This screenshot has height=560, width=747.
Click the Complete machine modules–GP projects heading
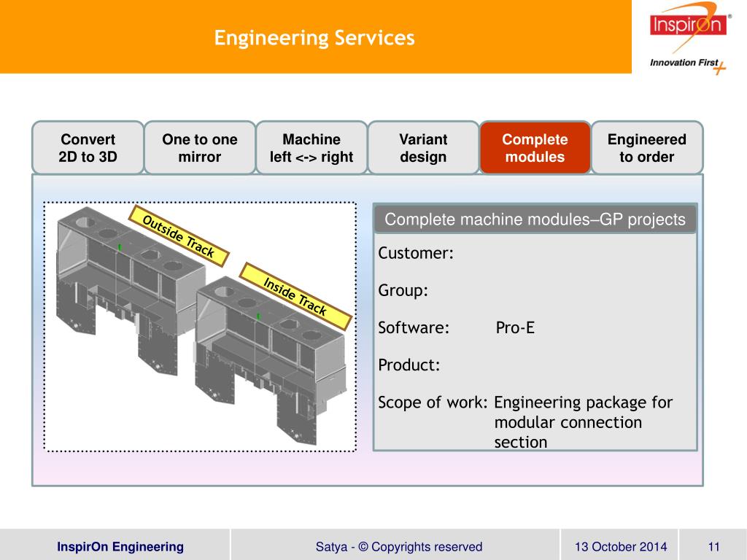535,219
